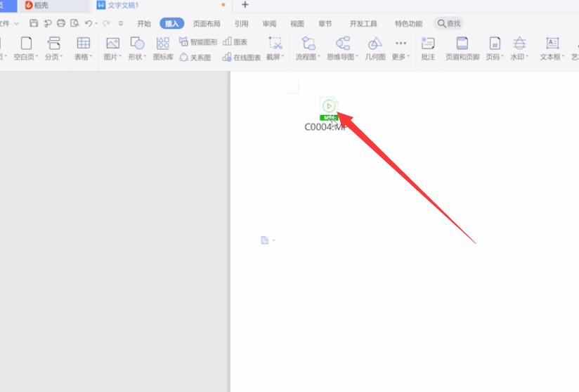Insert a chart with 图表

coord(235,41)
